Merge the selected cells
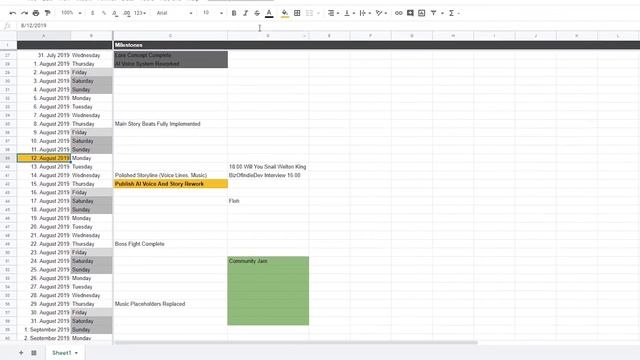 click(309, 13)
